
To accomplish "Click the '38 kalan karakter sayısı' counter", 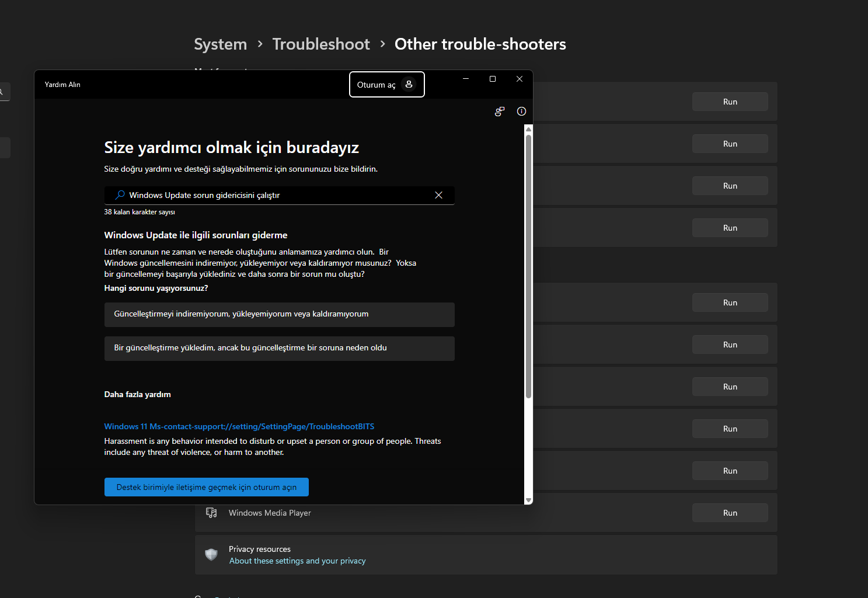I will pyautogui.click(x=140, y=212).
